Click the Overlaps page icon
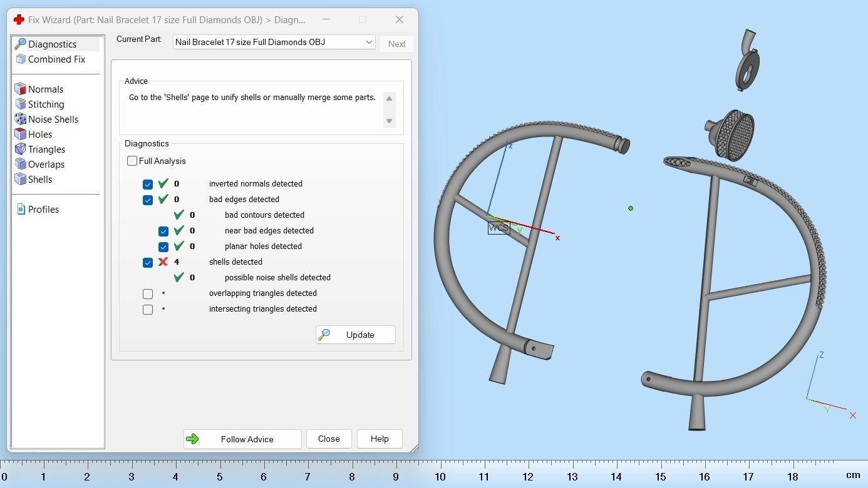 20,164
